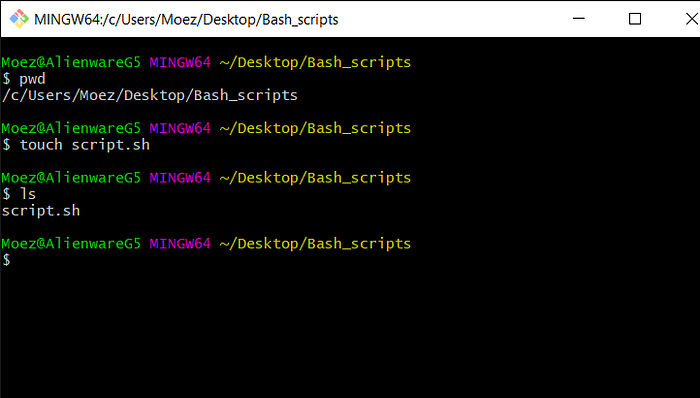Click the pwd command text
Image resolution: width=700 pixels, height=398 pixels.
tap(32, 79)
